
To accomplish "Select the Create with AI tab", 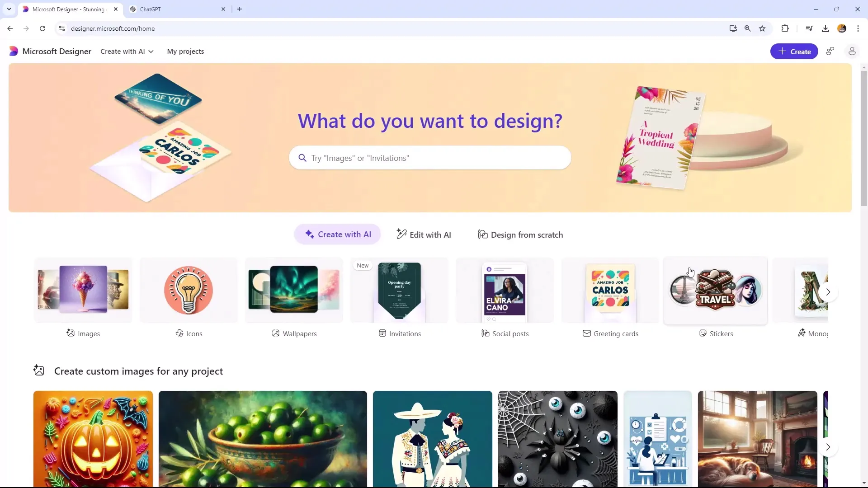I will point(338,235).
